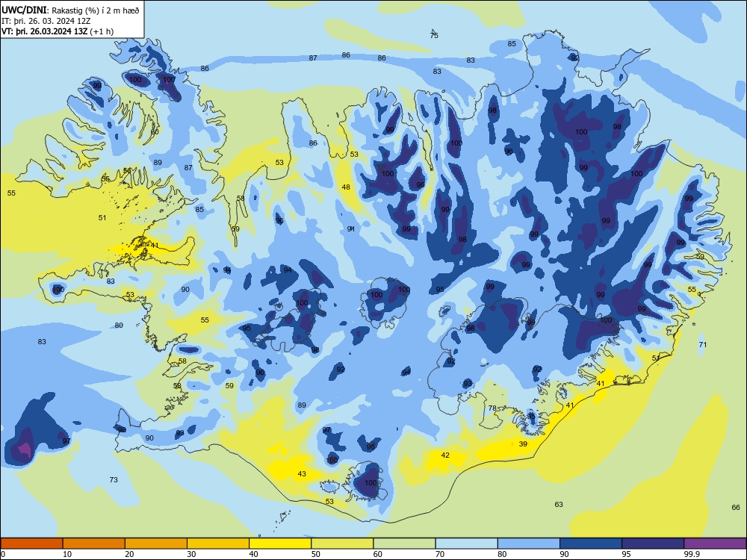Click the 0–10 dark orange legend swatch
Screen dimensions: 747x560
tap(31, 544)
